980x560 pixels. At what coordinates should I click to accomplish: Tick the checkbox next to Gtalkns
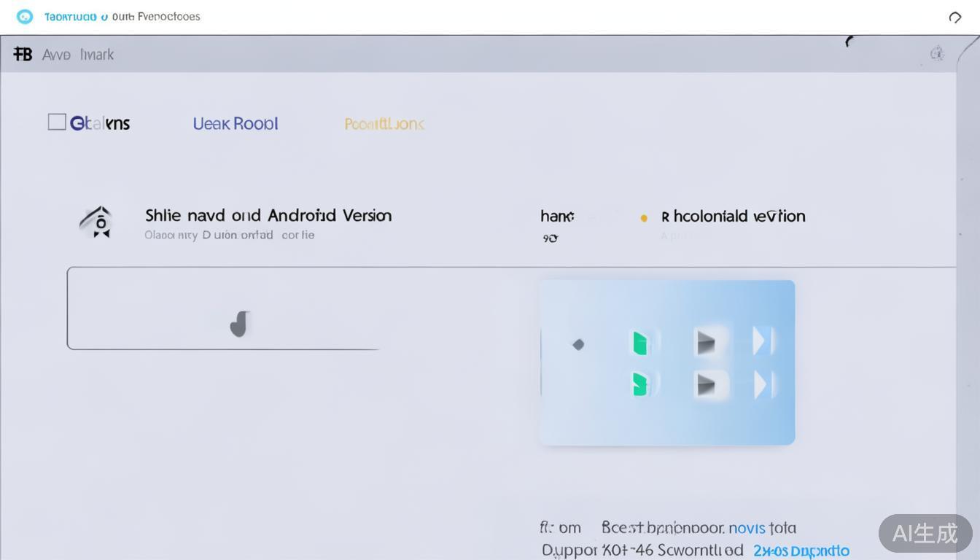(57, 122)
